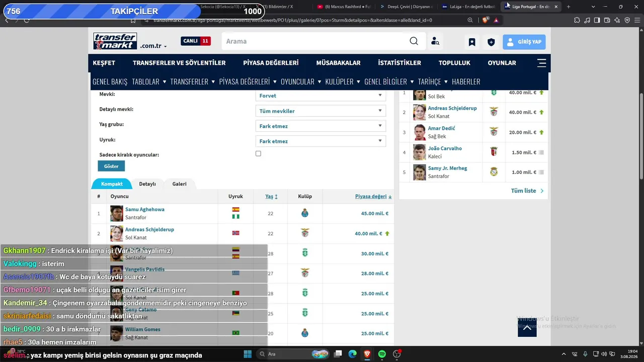Click the Brave icon in the taskbar
Image resolution: width=644 pixels, height=362 pixels.
tap(367, 354)
